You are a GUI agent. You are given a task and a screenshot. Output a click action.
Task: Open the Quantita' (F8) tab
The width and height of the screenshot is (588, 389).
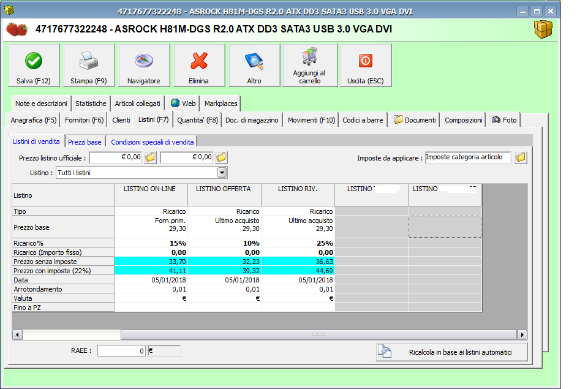198,120
